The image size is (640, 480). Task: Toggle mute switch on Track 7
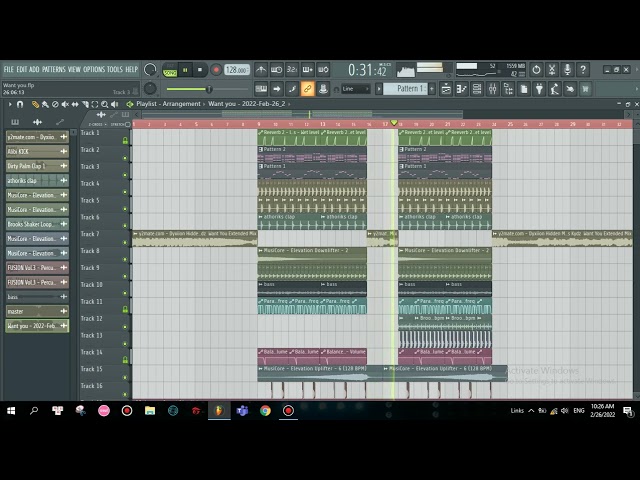point(125,242)
